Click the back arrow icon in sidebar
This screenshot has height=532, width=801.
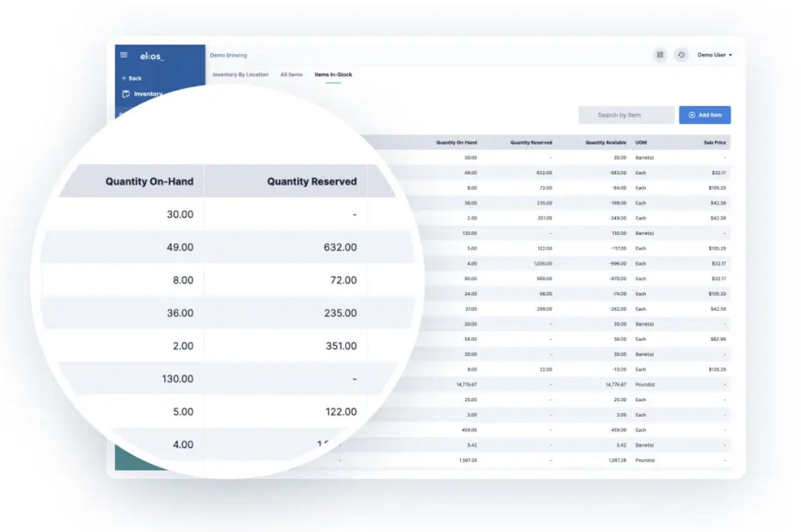tap(124, 78)
